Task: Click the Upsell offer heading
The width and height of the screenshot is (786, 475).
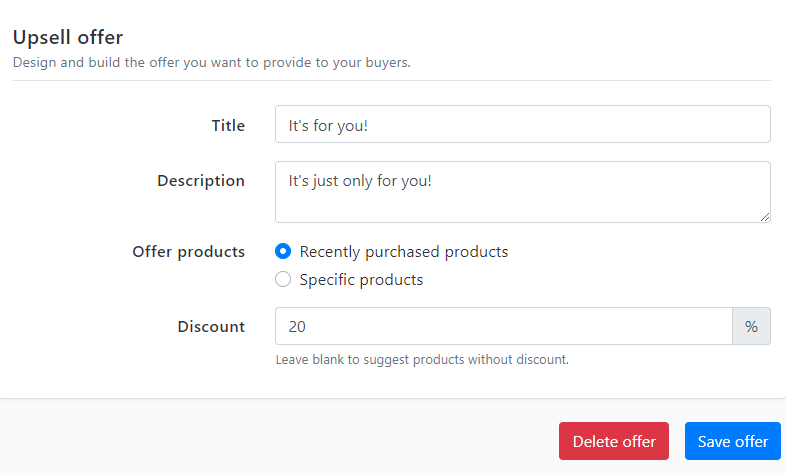Action: [68, 38]
